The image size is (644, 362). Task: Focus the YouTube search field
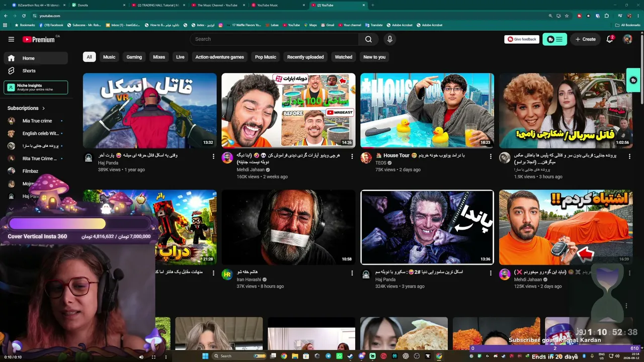(x=274, y=39)
